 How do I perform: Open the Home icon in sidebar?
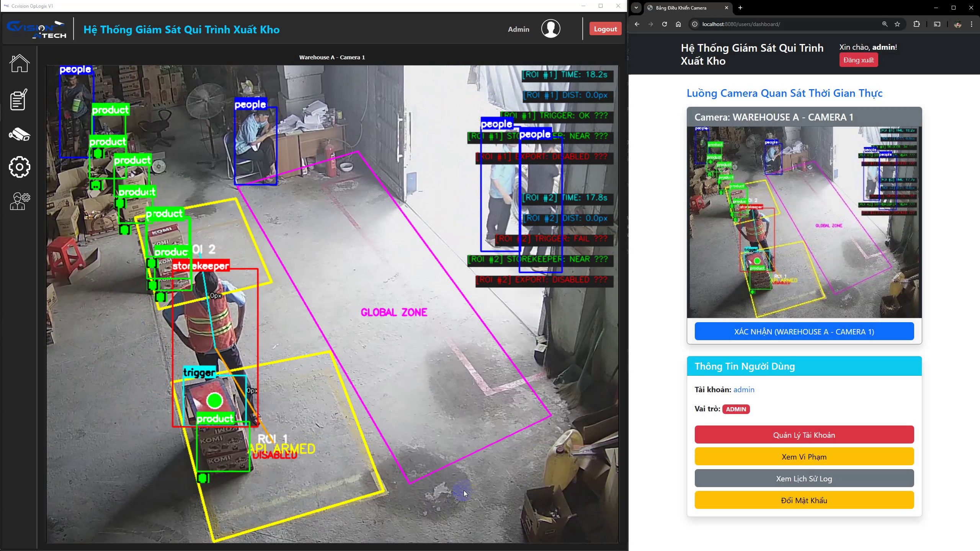[19, 64]
